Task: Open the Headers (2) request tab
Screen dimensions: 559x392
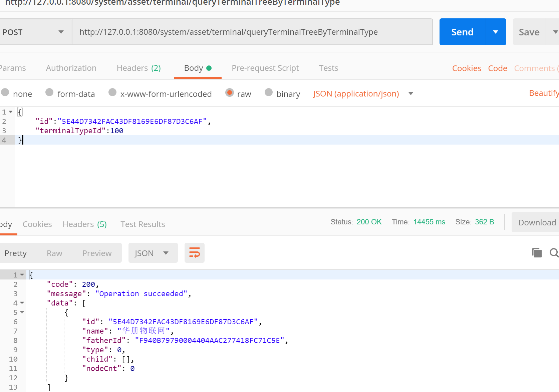Action: (x=138, y=68)
